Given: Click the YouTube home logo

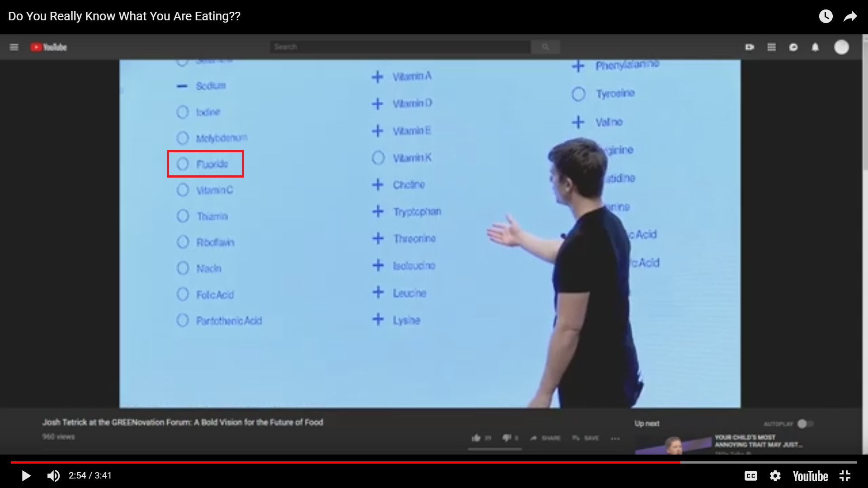Looking at the screenshot, I should tap(49, 47).
